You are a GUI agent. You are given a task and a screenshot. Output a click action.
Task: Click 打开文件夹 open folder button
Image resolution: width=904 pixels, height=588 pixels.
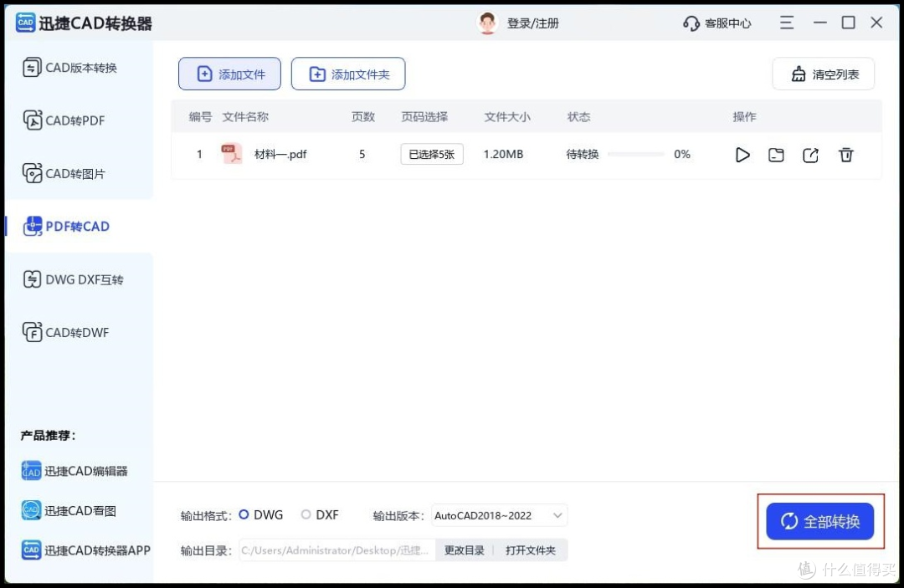531,550
